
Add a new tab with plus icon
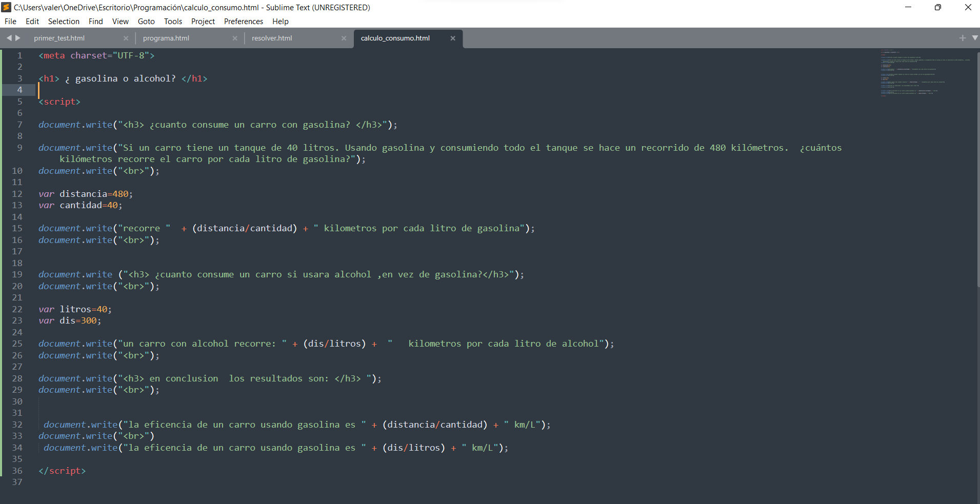click(963, 38)
